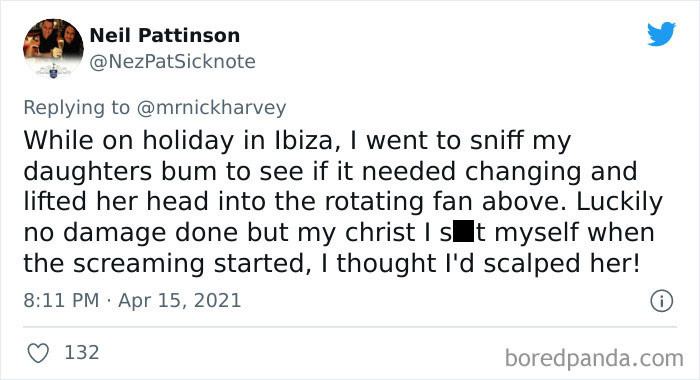This screenshot has width=700, height=380.
Task: Click the 8:11 PM time stamp
Action: (61, 300)
